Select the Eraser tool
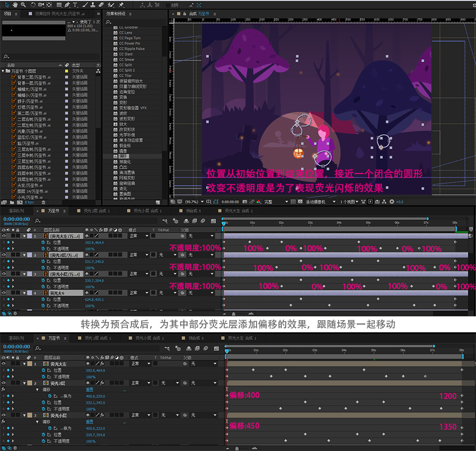The image size is (476, 451). (x=101, y=5)
